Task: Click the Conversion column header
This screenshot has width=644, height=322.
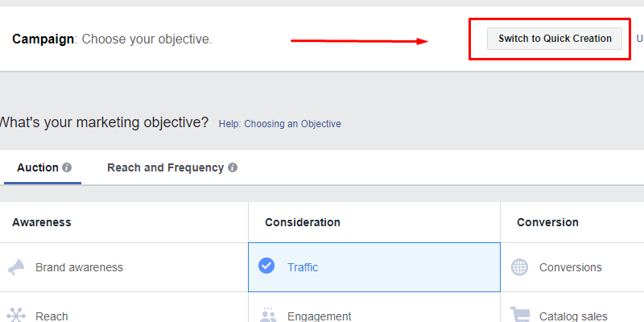Action: [547, 222]
